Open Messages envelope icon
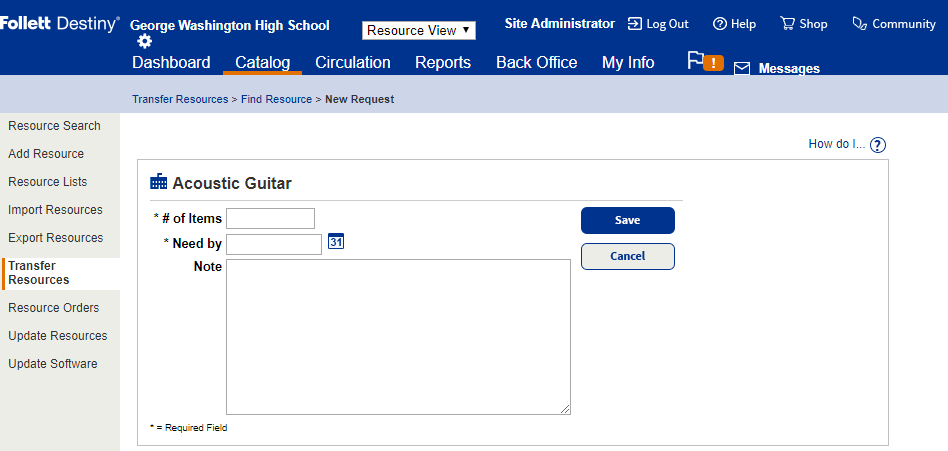 (742, 69)
